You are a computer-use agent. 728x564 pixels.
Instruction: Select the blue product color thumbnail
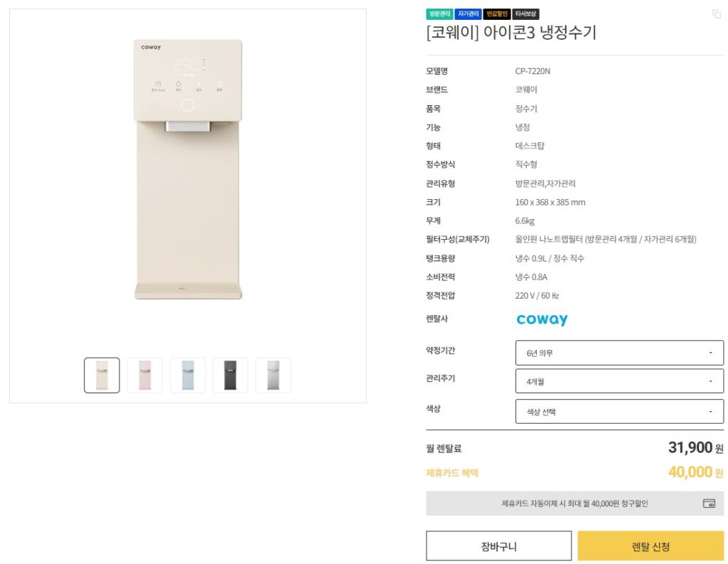(187, 374)
